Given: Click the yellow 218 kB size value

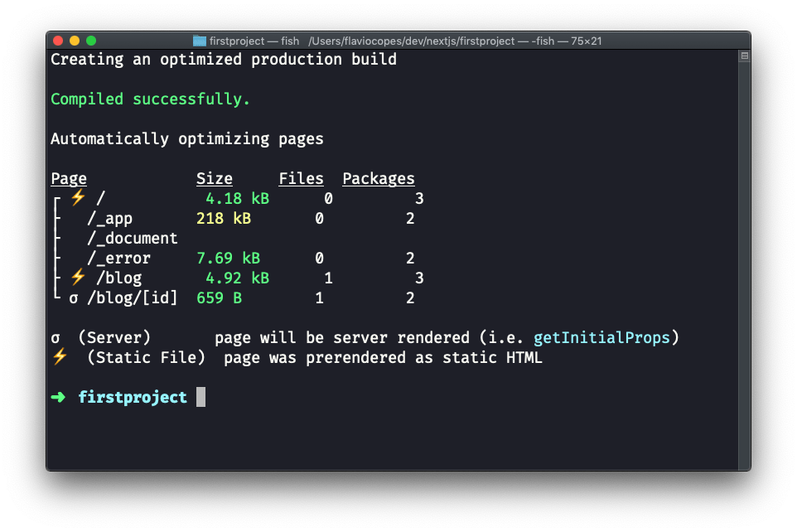Looking at the screenshot, I should (x=224, y=219).
